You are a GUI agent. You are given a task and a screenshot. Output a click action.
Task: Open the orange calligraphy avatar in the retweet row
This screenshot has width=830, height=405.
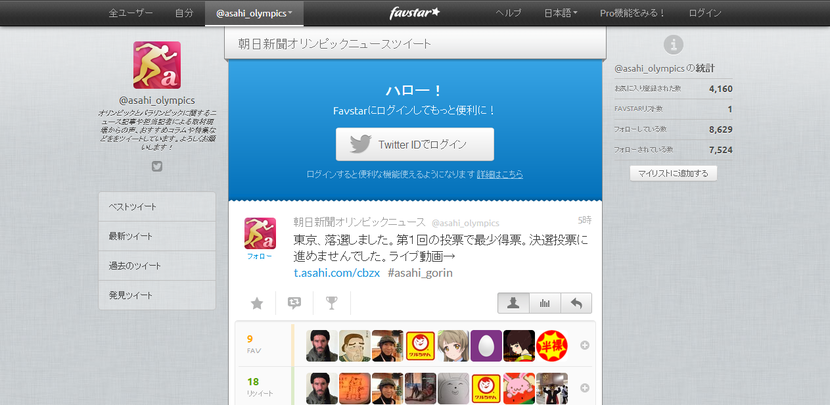point(355,389)
